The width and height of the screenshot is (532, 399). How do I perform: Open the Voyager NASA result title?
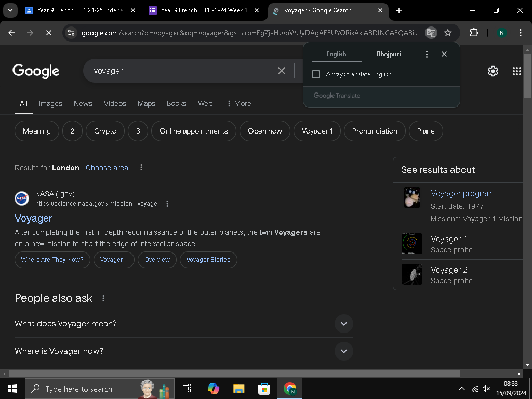click(x=34, y=218)
